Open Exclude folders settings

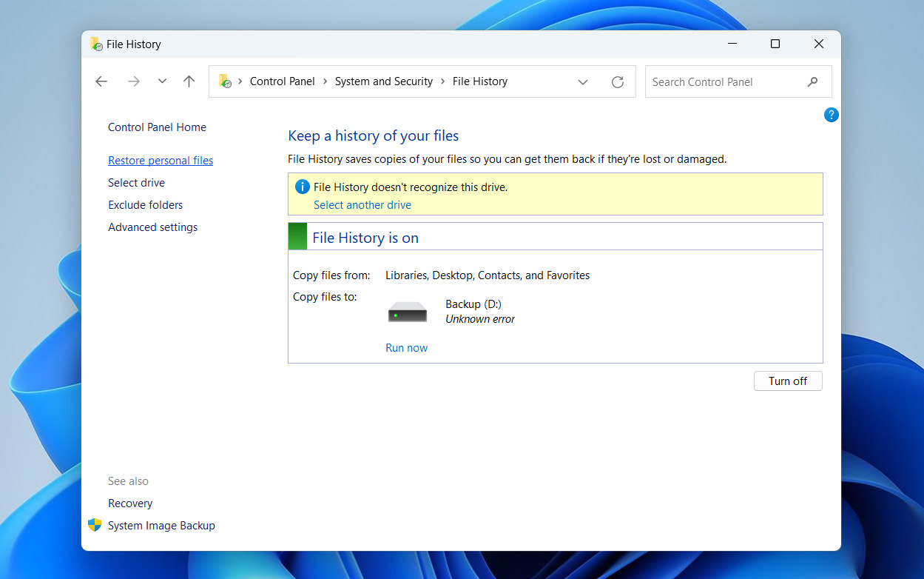[x=145, y=205]
